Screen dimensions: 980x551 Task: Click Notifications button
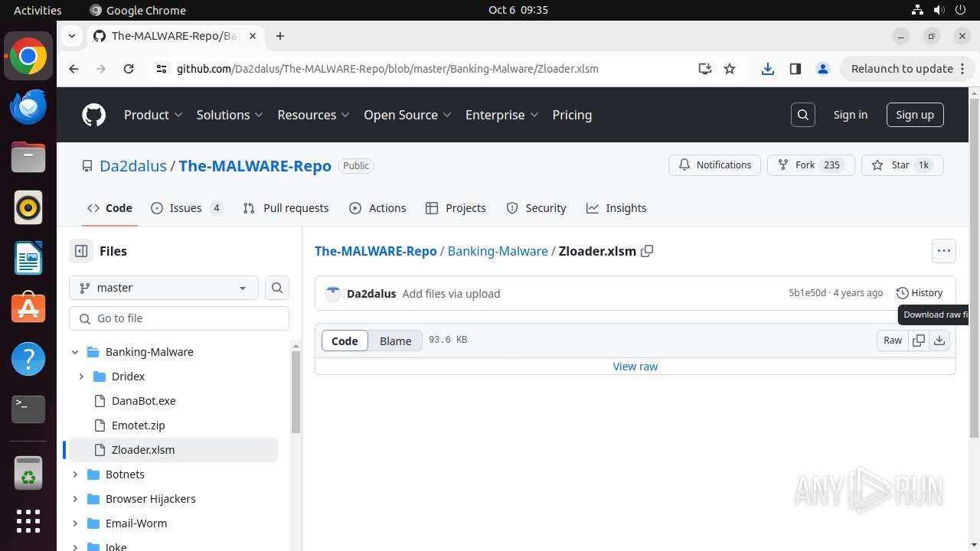click(x=715, y=165)
